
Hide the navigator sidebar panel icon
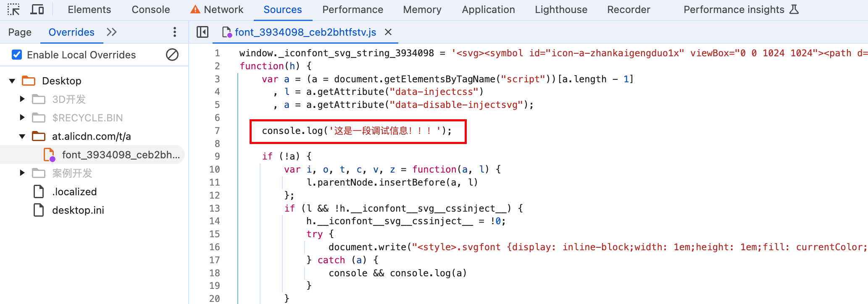click(203, 32)
